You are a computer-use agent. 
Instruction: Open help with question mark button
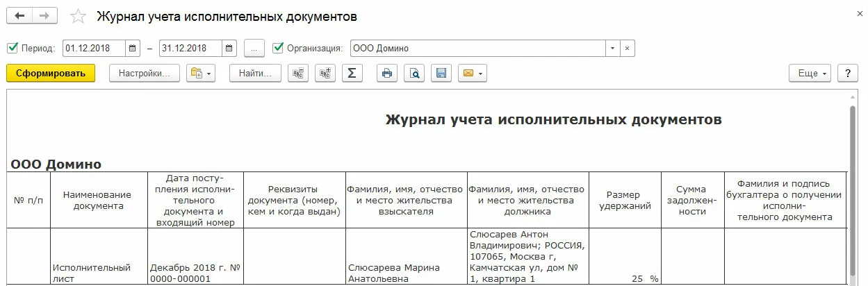(x=847, y=73)
